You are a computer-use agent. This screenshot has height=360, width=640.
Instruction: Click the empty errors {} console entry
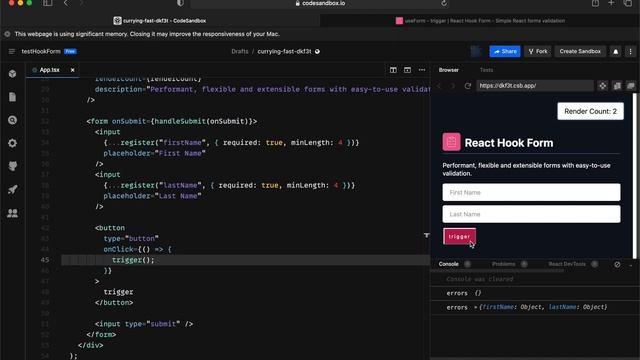[x=534, y=293]
